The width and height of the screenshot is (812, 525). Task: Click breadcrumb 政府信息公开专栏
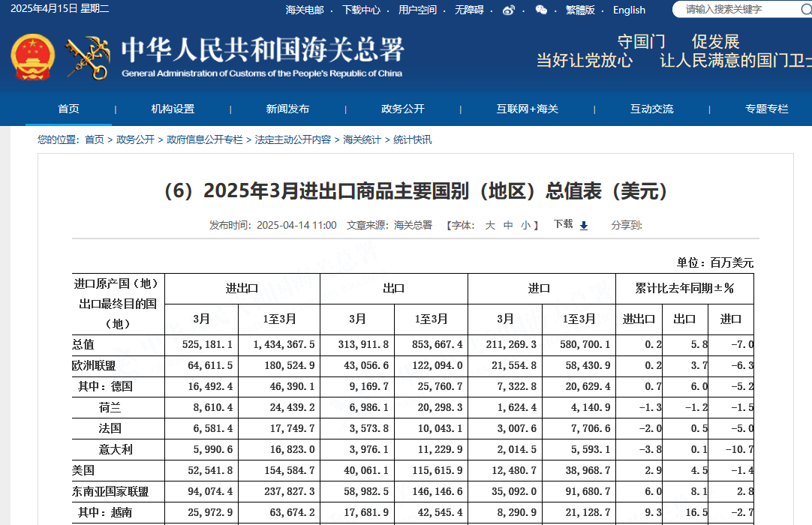click(x=205, y=139)
